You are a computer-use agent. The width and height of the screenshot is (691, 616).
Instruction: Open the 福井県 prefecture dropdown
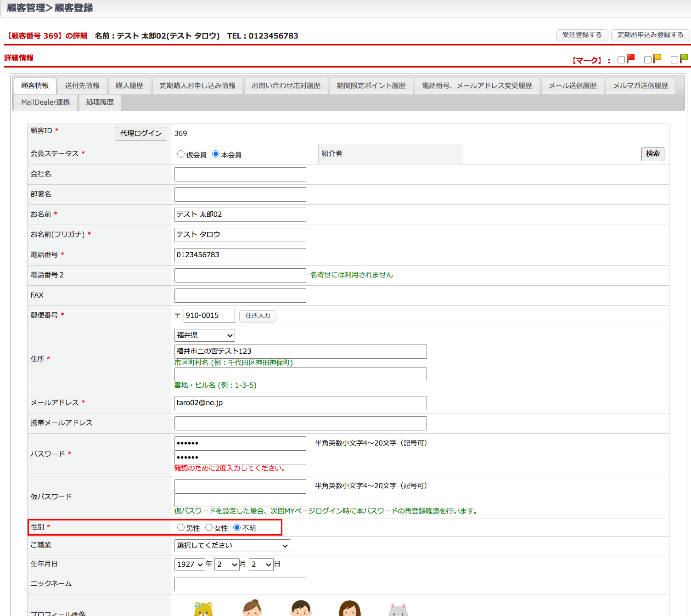pyautogui.click(x=204, y=335)
